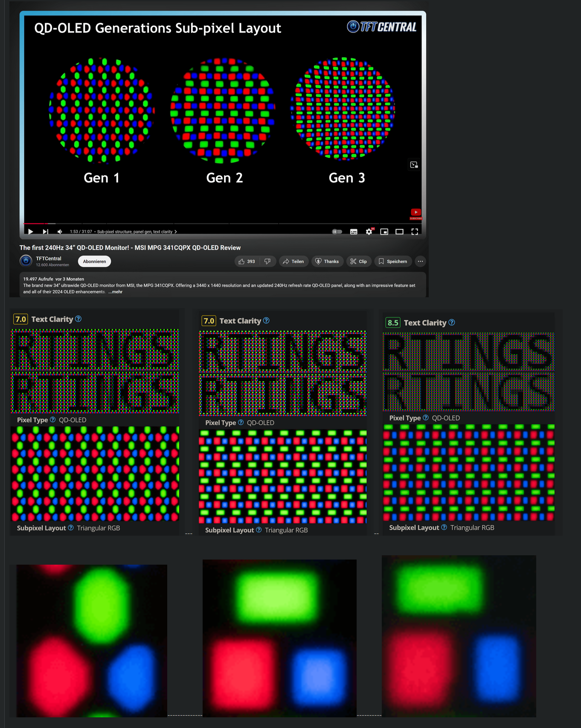Click the Subpixel Layout help icon in middle panel
Image resolution: width=581 pixels, height=728 pixels.
pos(259,530)
